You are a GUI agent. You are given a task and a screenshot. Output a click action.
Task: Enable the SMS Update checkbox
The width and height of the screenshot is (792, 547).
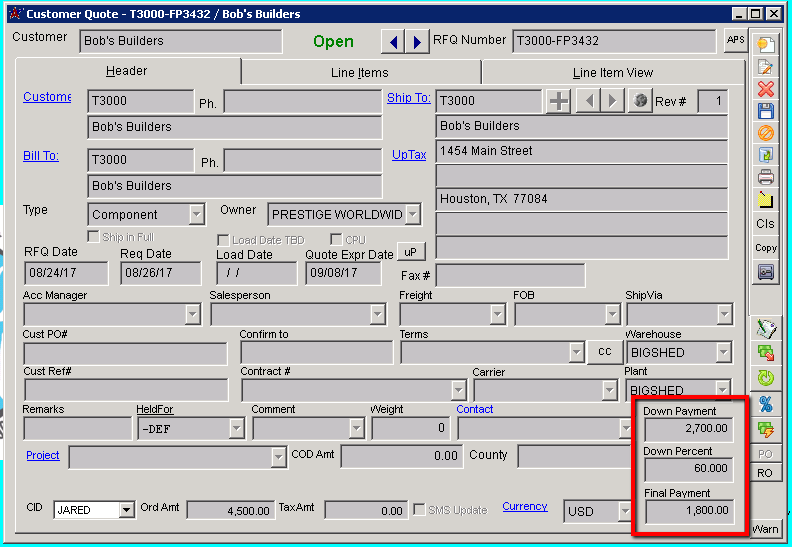(419, 510)
